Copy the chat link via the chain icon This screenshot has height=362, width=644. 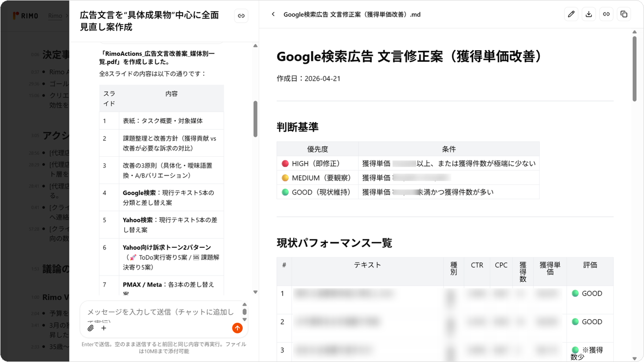pyautogui.click(x=242, y=16)
